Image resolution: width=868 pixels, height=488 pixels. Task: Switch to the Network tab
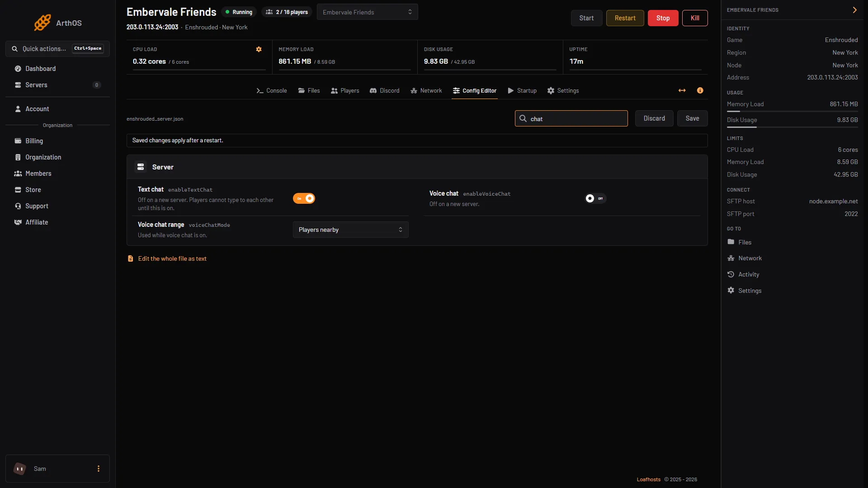tap(426, 91)
